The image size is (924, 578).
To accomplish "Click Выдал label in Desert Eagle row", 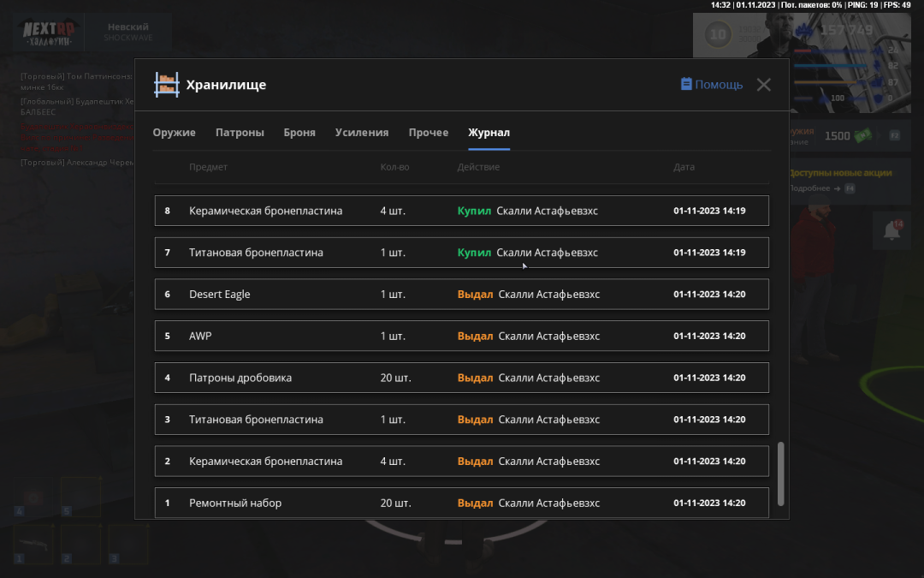I will pos(475,295).
